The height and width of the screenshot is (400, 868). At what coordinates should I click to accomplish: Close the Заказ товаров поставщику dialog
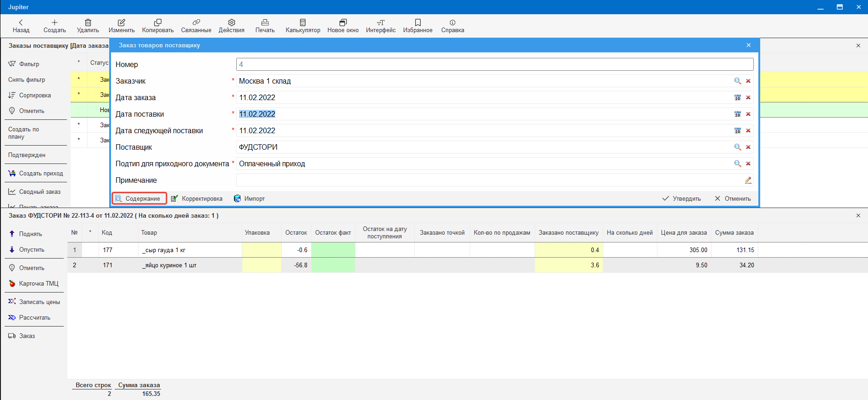click(x=749, y=45)
